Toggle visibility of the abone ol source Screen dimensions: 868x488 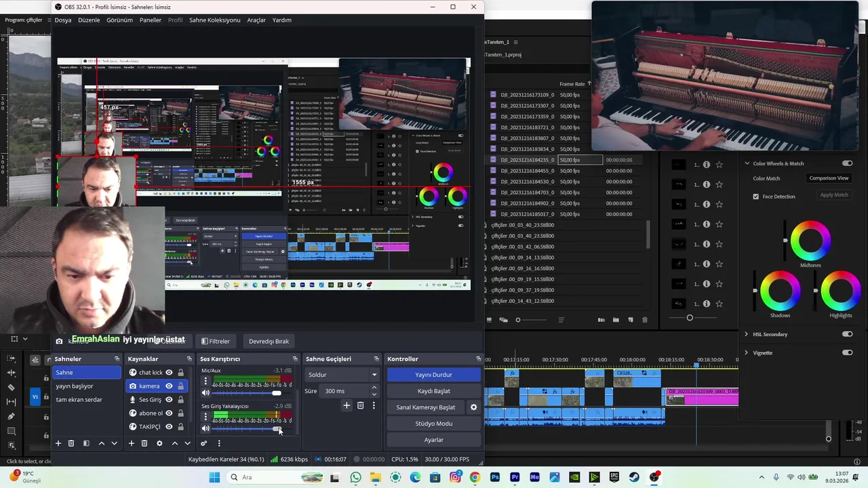(169, 413)
